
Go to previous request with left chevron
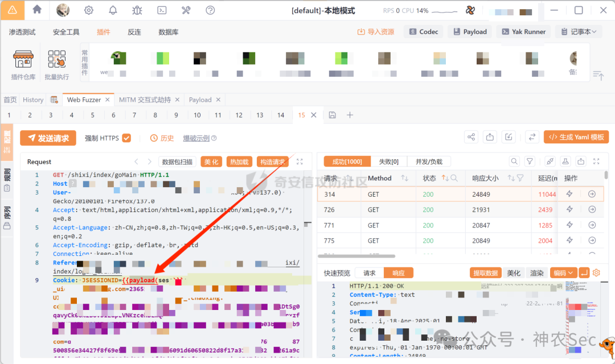point(136,162)
